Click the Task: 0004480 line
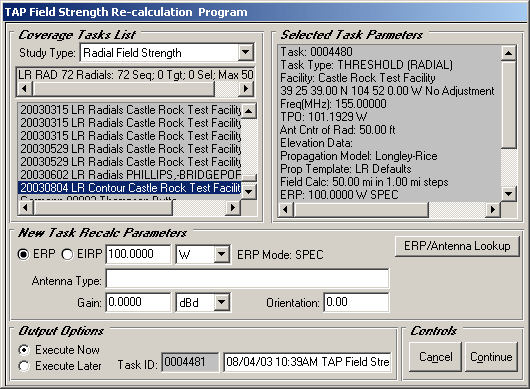The width and height of the screenshot is (530, 389). click(316, 52)
